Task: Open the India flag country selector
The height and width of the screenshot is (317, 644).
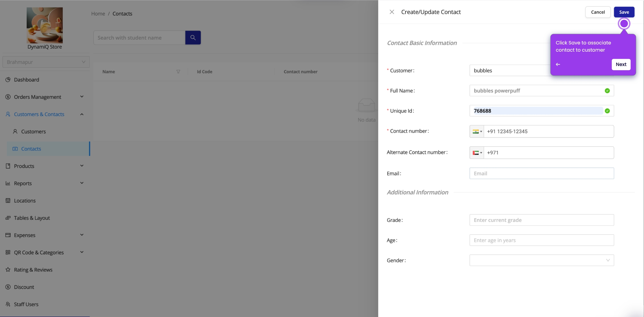Action: click(477, 131)
